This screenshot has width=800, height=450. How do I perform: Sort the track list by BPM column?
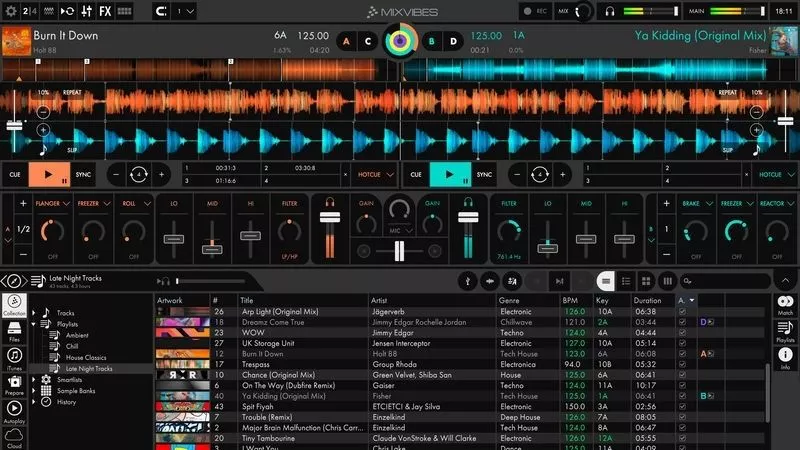[x=570, y=301]
